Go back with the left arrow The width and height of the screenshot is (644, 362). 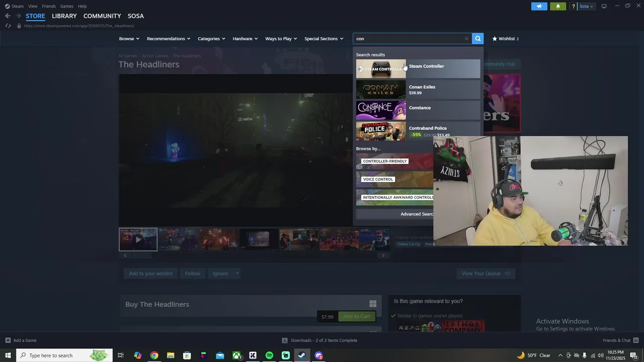8,16
